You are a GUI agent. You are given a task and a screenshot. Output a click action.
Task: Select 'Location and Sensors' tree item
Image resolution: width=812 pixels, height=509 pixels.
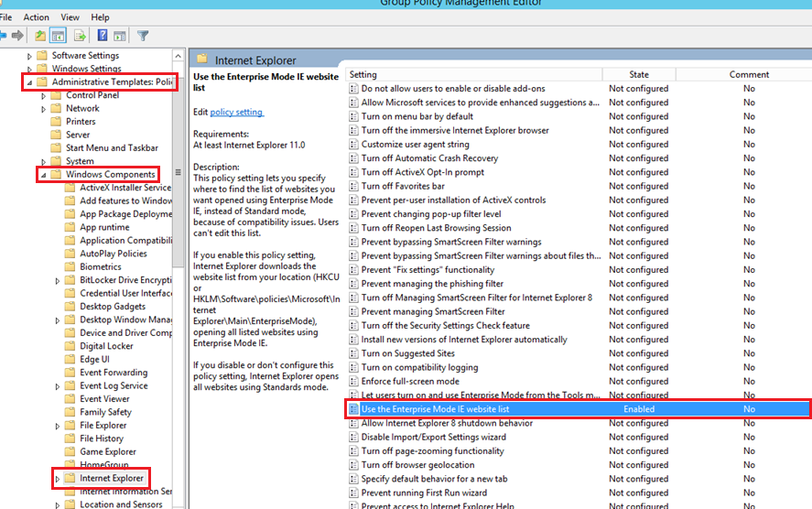coord(121,504)
